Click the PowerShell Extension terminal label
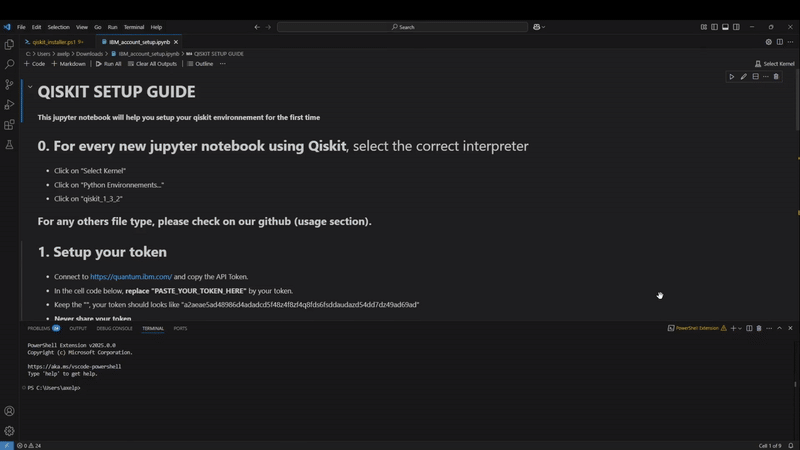800x450 pixels. (x=697, y=328)
